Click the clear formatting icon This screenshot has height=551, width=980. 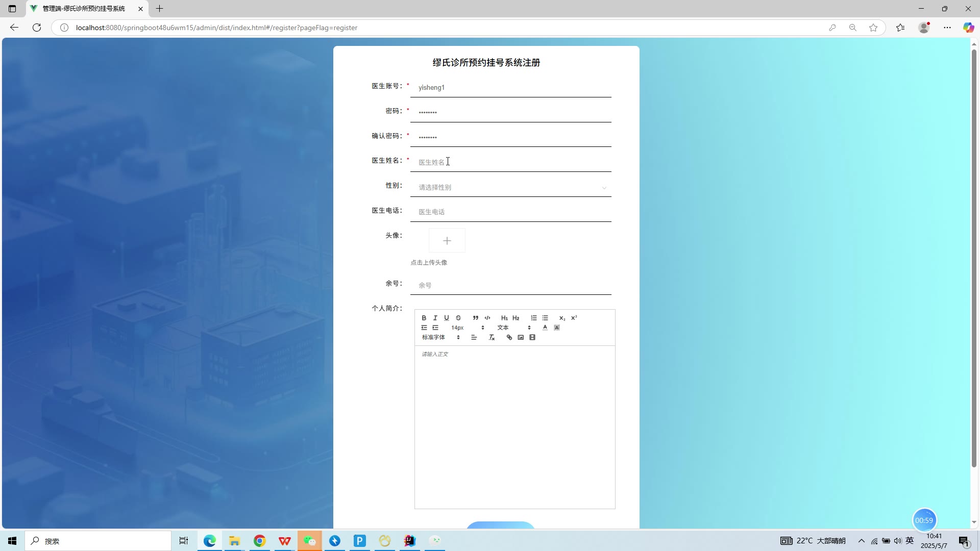click(492, 337)
